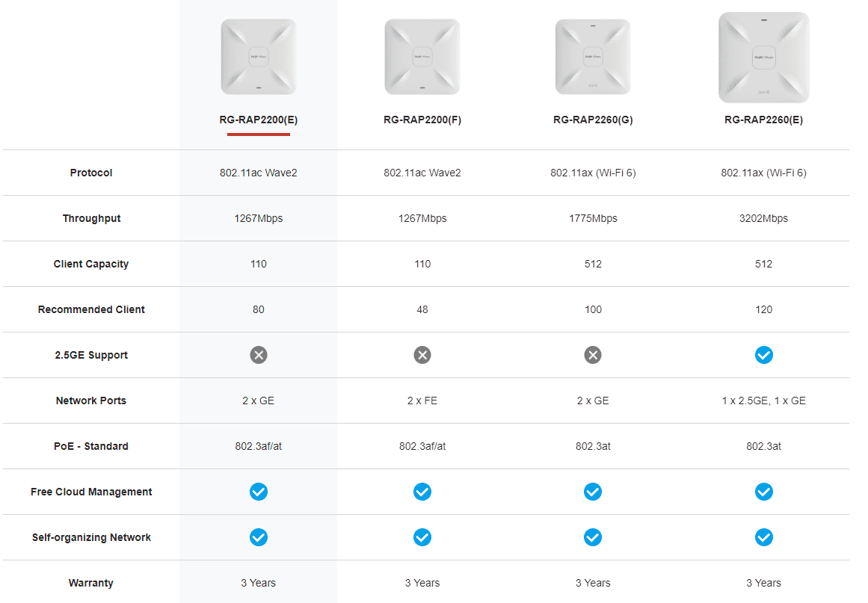Screen dimensions: 868x603
Task: Click the 2 x GE ports of RG-RAP2260(G)
Action: 592,401
